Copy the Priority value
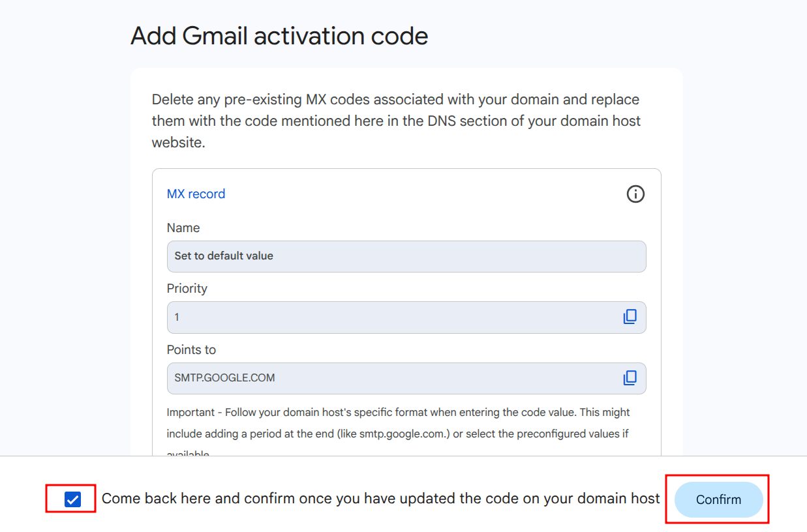Screen dimensions: 807x532 (x=630, y=317)
